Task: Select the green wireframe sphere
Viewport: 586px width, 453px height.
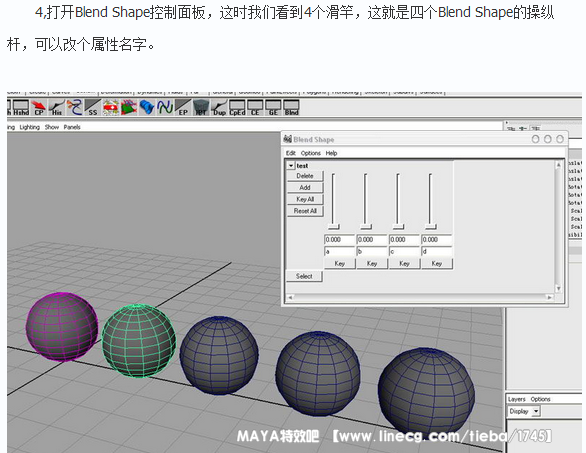Action: coord(139,340)
